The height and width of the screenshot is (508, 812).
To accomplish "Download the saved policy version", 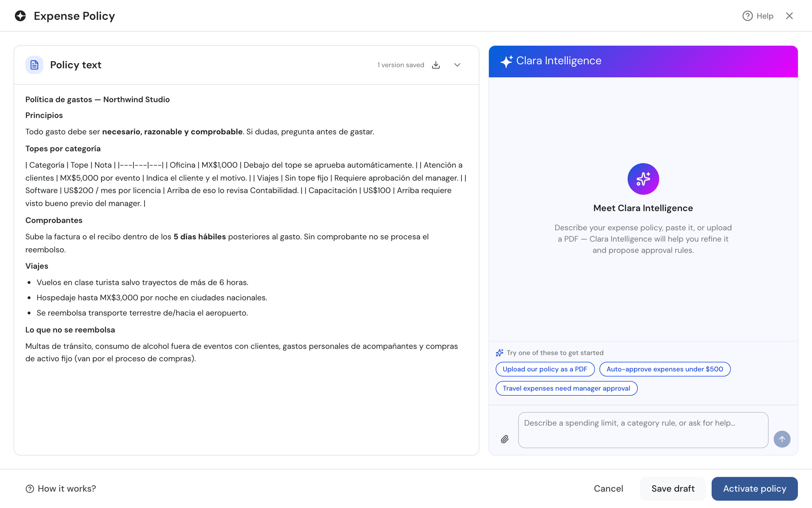I will (436, 65).
